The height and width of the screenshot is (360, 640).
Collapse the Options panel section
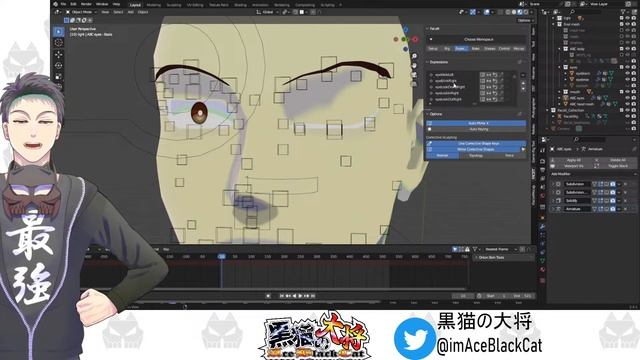click(427, 114)
